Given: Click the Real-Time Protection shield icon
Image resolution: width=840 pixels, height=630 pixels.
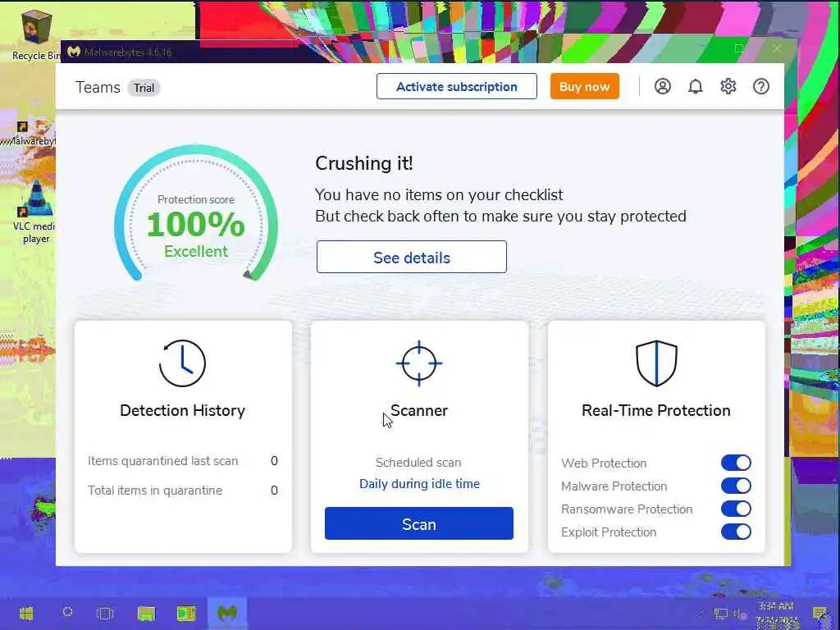Looking at the screenshot, I should [656, 363].
